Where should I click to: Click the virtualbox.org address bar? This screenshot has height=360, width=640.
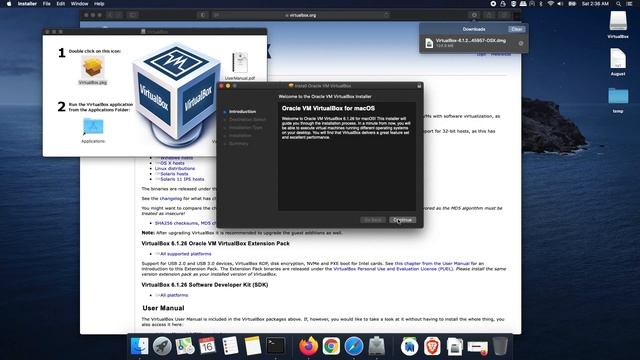301,15
